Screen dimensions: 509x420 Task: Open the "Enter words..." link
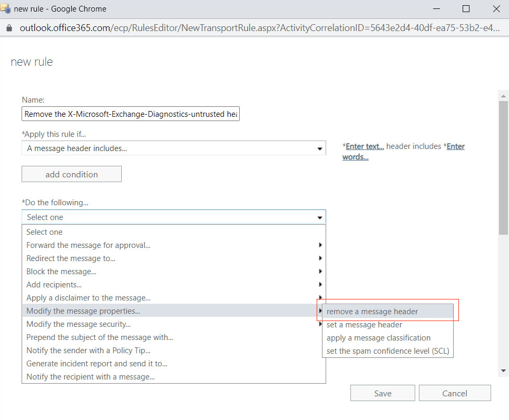pyautogui.click(x=356, y=156)
